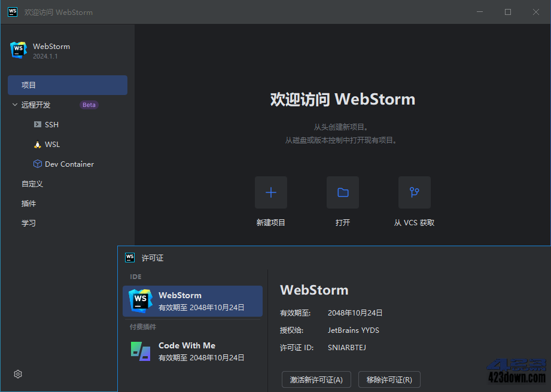Open a project via the folder icon
This screenshot has width=551, height=392.
pyautogui.click(x=342, y=192)
